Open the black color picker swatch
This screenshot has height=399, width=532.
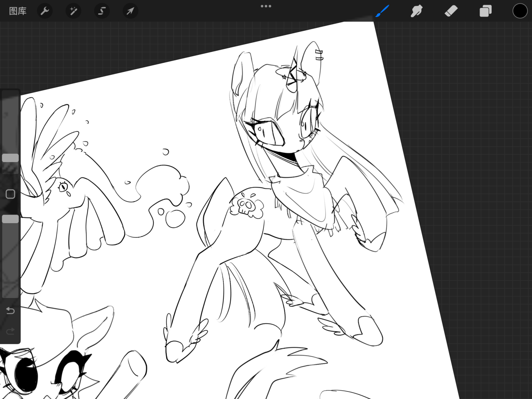pos(520,11)
